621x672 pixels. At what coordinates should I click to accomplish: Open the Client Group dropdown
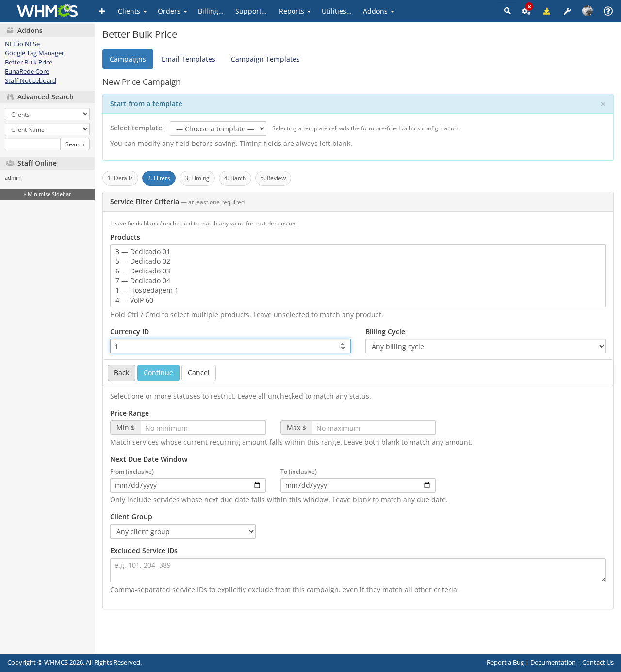[182, 531]
